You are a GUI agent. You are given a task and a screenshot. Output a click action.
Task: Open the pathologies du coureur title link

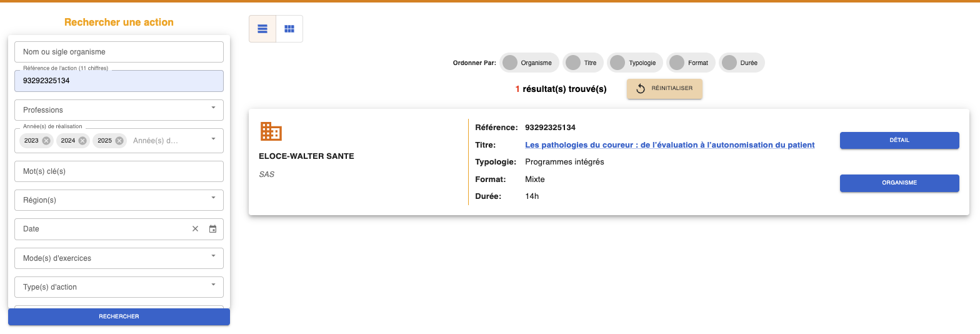[x=669, y=145]
